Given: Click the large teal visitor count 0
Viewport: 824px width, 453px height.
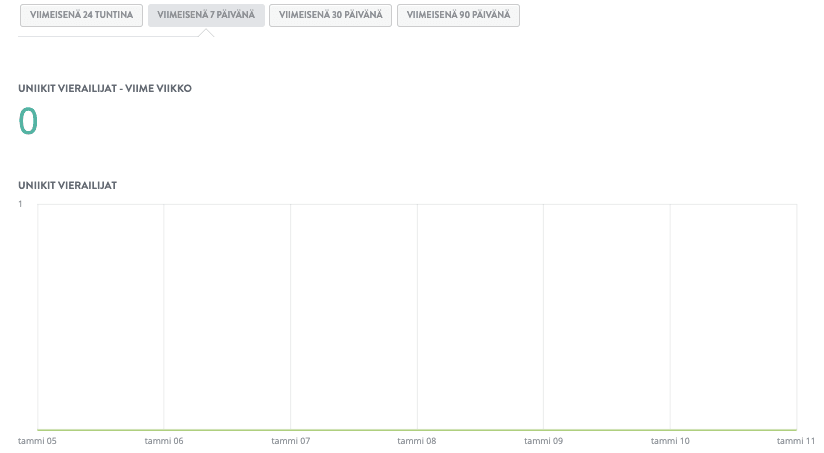Looking at the screenshot, I should [x=28, y=121].
